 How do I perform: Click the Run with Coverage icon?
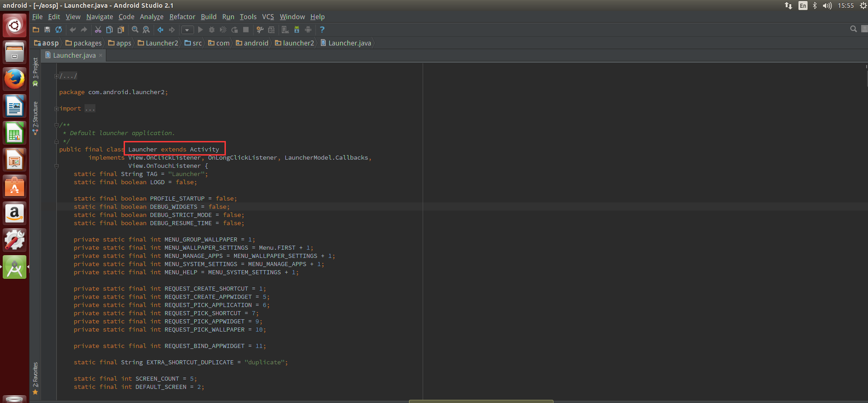point(223,30)
